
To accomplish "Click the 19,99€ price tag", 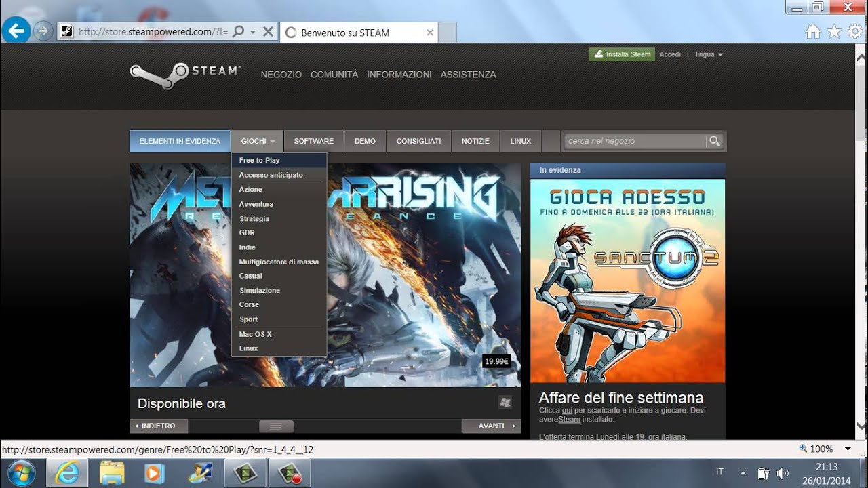I will point(496,361).
